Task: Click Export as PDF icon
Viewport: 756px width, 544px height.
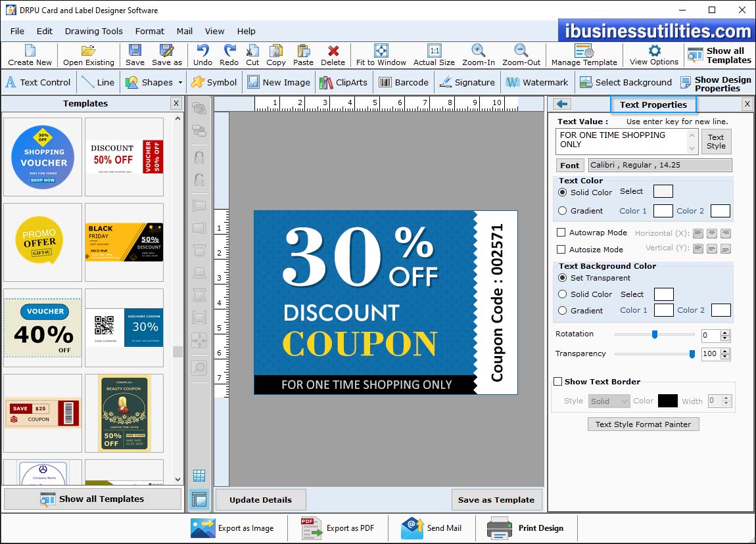Action: click(x=310, y=528)
